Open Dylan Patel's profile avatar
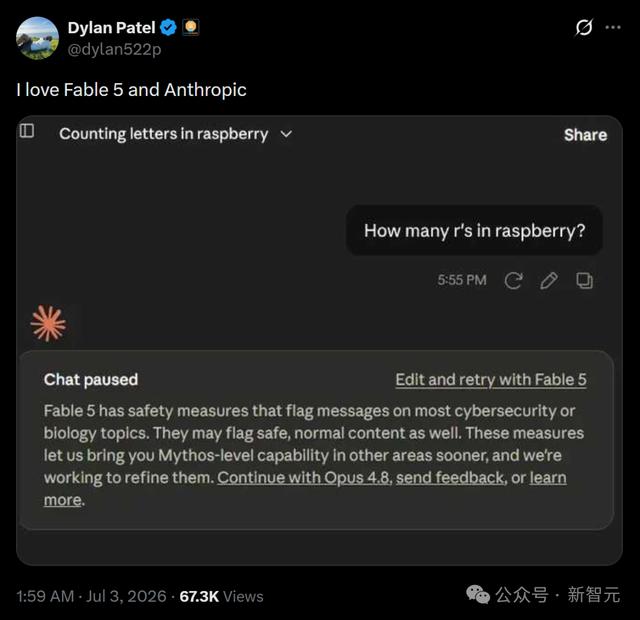Screen dimensions: 640x620 point(37,38)
